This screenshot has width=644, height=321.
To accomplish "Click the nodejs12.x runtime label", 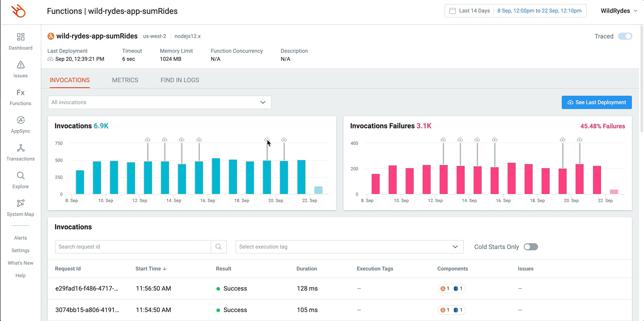I will click(187, 36).
